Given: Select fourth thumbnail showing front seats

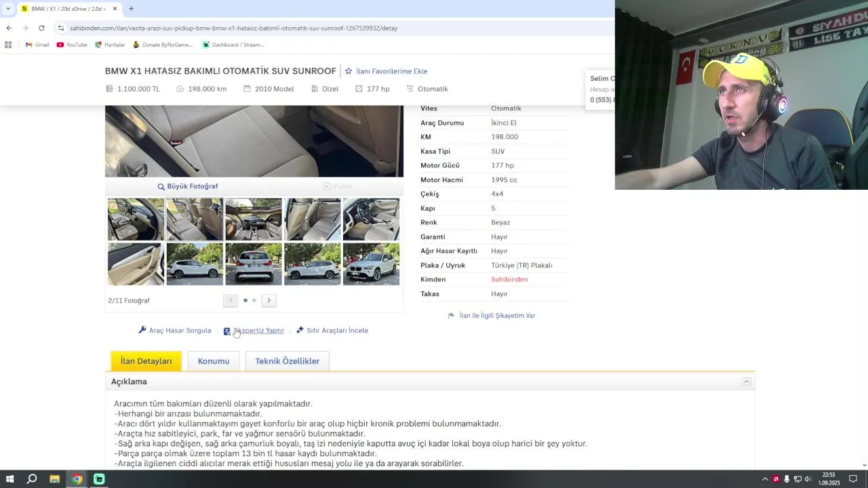Looking at the screenshot, I should pyautogui.click(x=313, y=220).
